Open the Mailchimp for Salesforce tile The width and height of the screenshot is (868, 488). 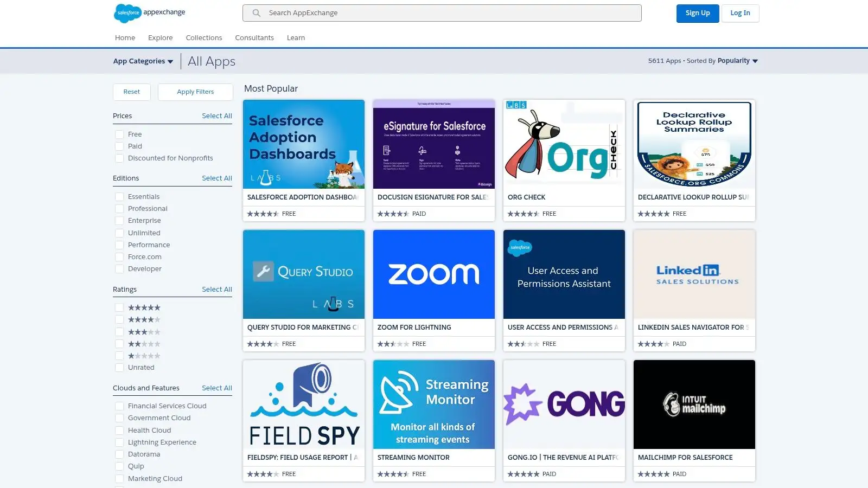694,404
